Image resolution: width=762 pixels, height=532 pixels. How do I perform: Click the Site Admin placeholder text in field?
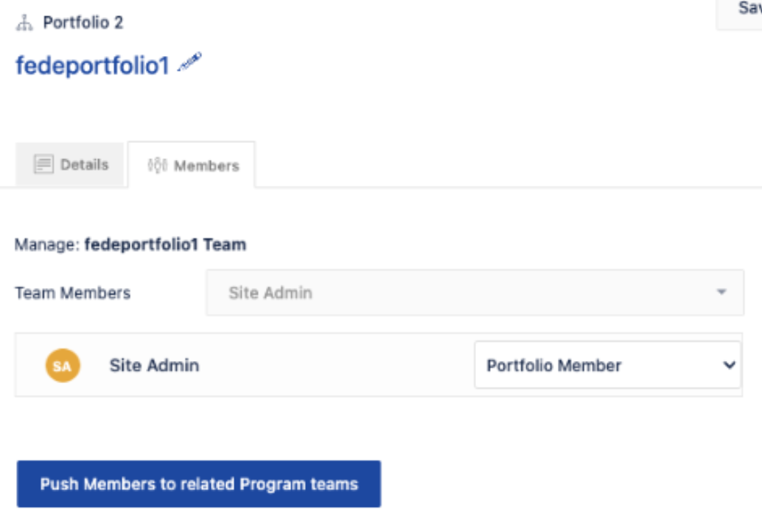[270, 293]
